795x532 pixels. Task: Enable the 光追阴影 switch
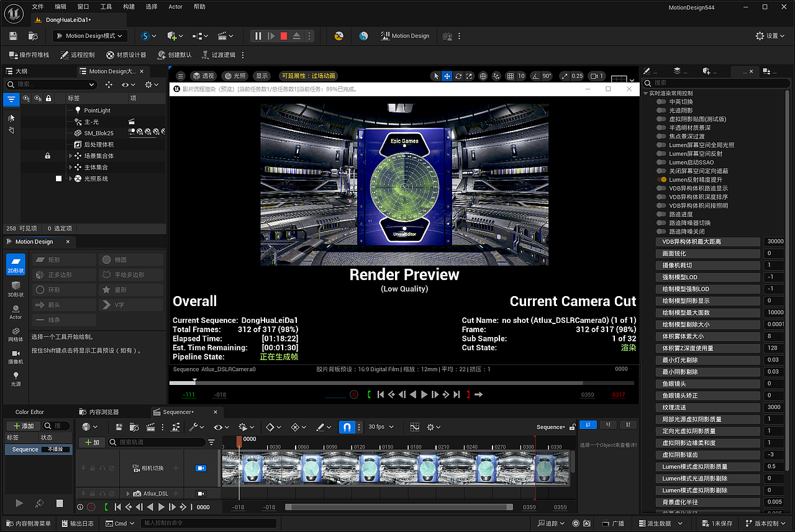click(661, 110)
